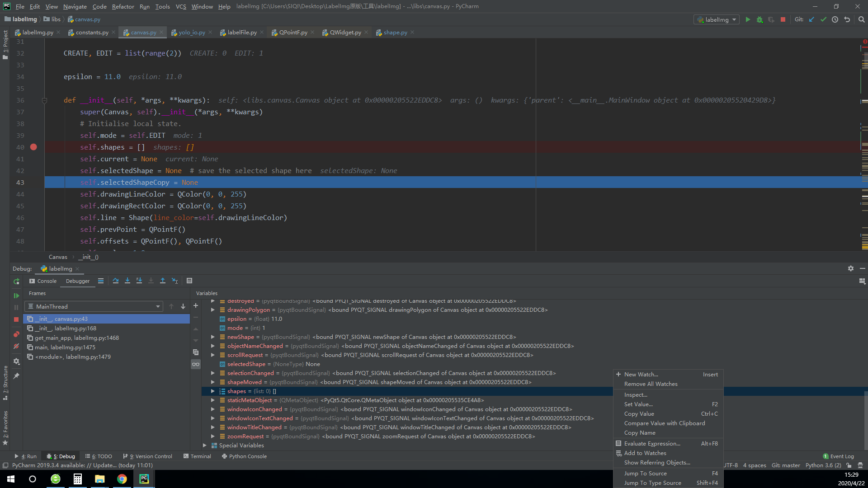868x488 pixels.
Task: Expand the shapes variable node
Action: 212,391
